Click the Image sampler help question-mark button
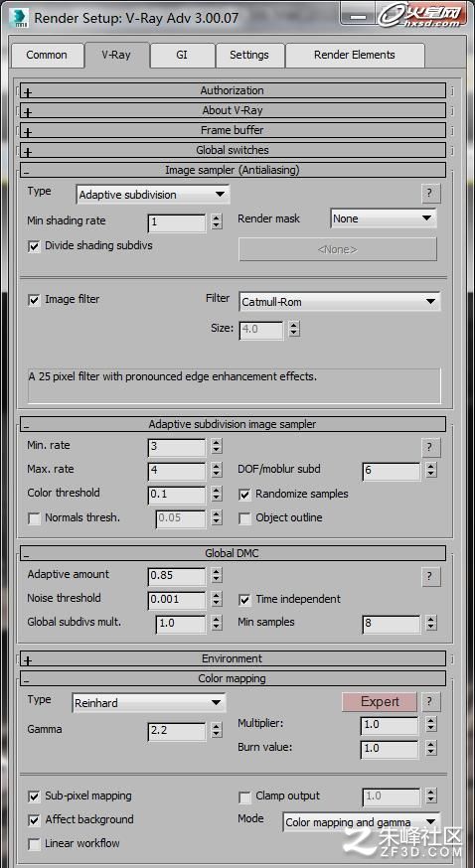Screen dimensions: 475x868 coord(429,194)
